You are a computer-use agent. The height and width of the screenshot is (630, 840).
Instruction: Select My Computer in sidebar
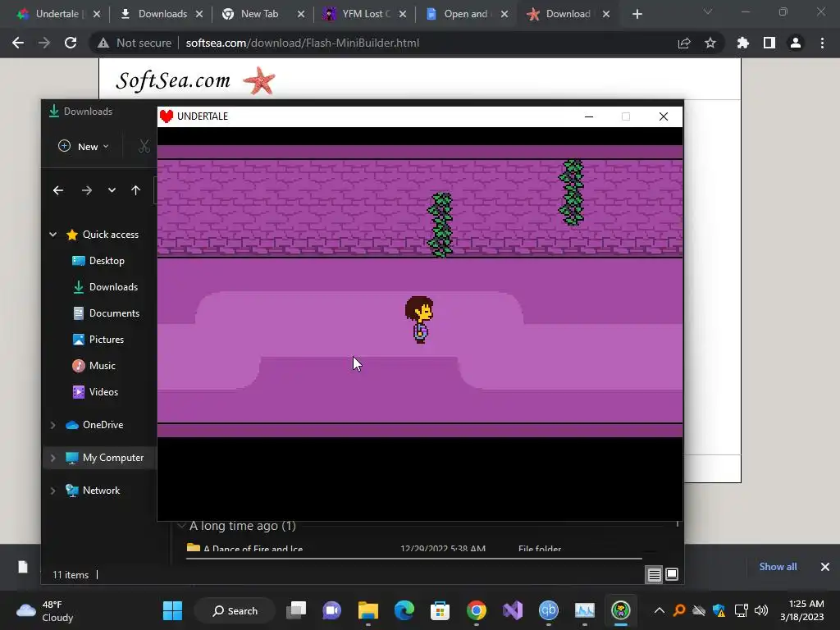[x=113, y=458]
